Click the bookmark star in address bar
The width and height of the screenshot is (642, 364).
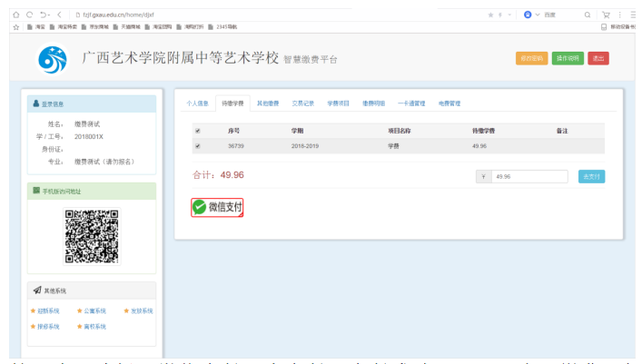(490, 15)
